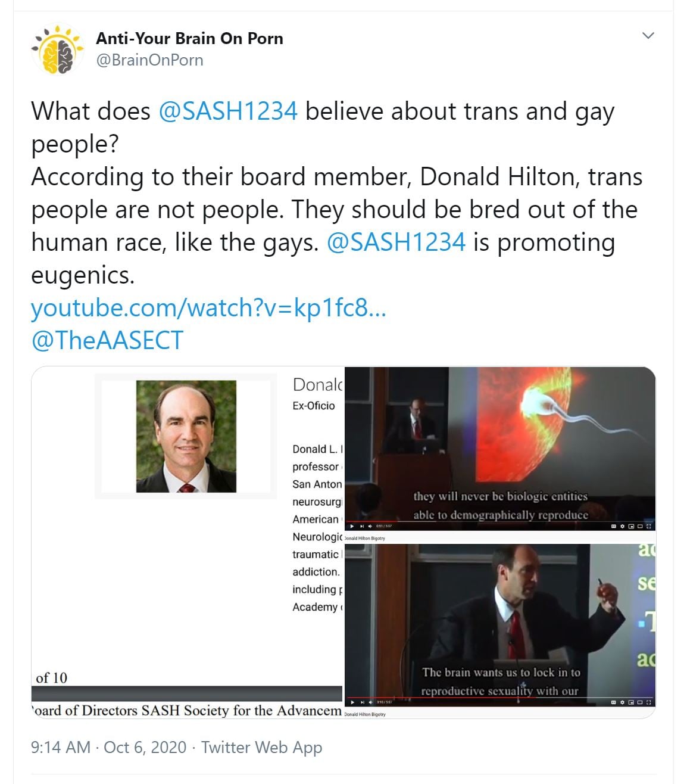Click settings gear in top video screenshot
The image size is (687, 784).
pyautogui.click(x=623, y=526)
